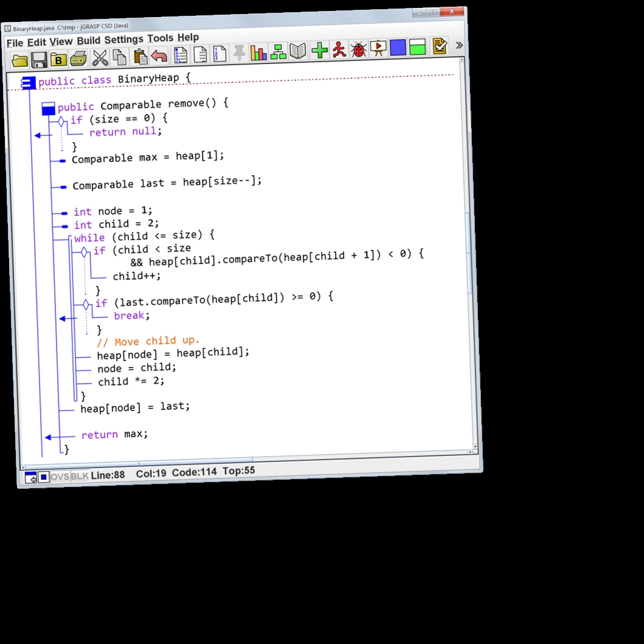Click the 'int node = 1;' line

pos(113,210)
